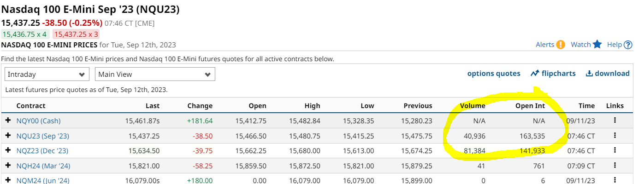Open the Main View dropdown

click(x=155, y=74)
